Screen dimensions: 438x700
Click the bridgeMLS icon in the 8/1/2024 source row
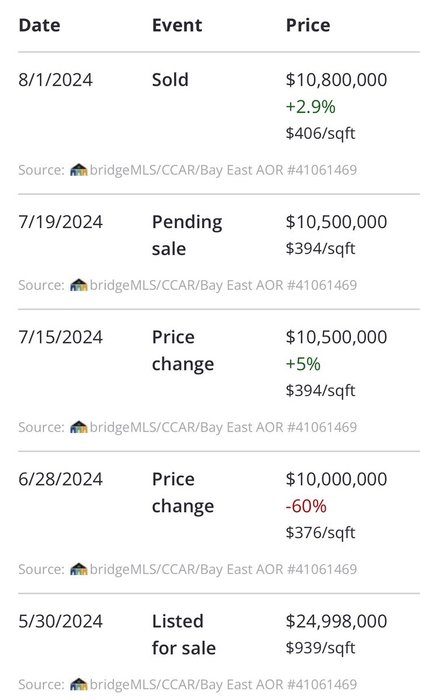79,170
